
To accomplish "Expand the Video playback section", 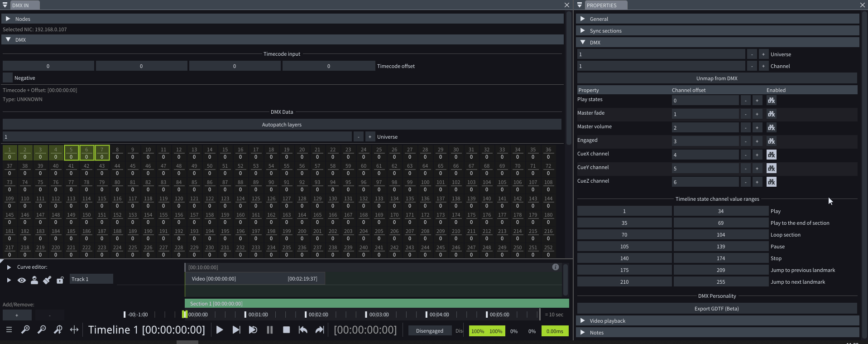I will (583, 321).
